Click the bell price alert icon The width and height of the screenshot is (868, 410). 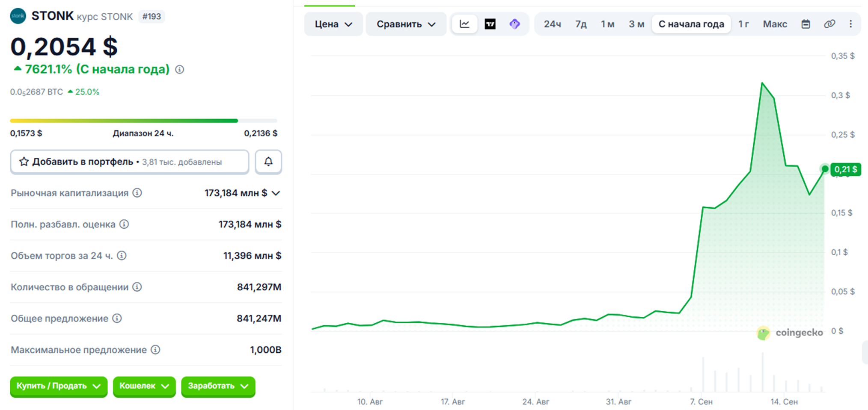268,162
